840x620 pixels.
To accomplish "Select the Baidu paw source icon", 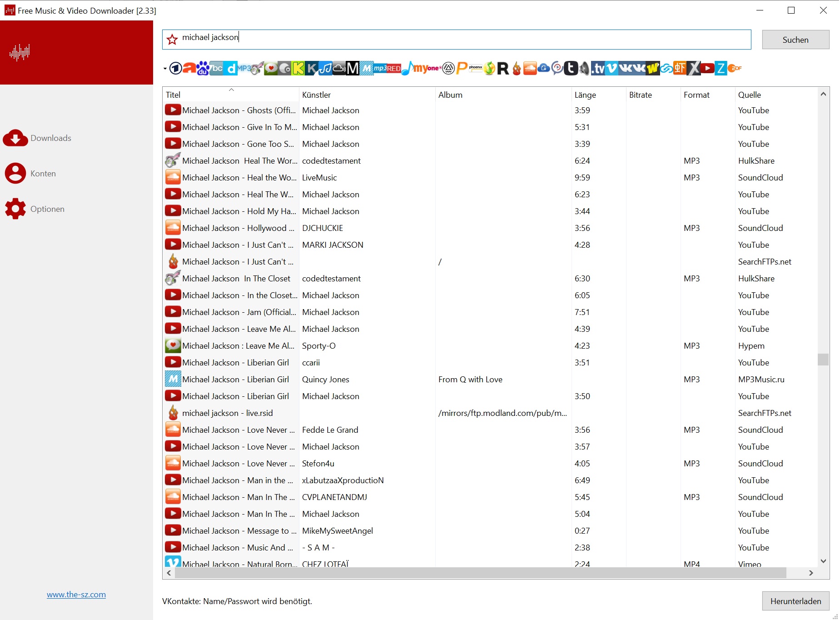I will pos(203,68).
